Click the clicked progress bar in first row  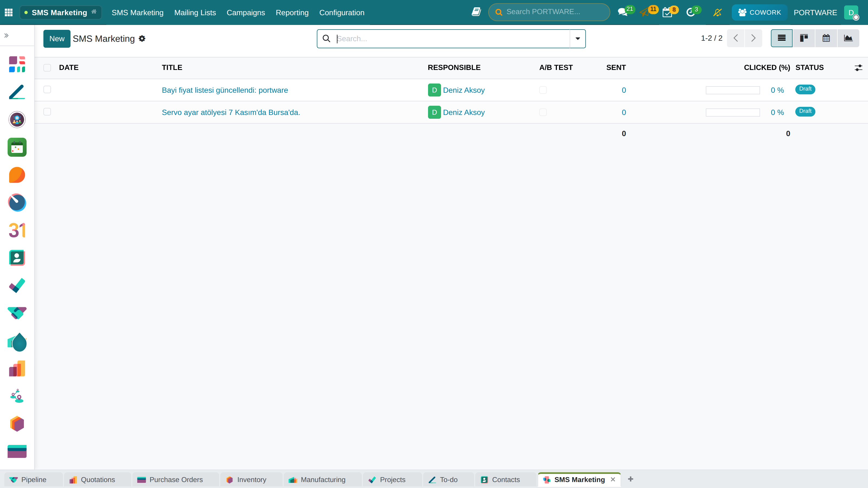tap(733, 90)
